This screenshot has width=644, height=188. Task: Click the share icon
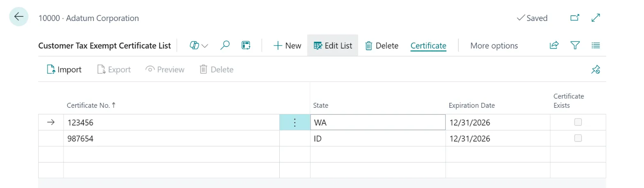554,45
